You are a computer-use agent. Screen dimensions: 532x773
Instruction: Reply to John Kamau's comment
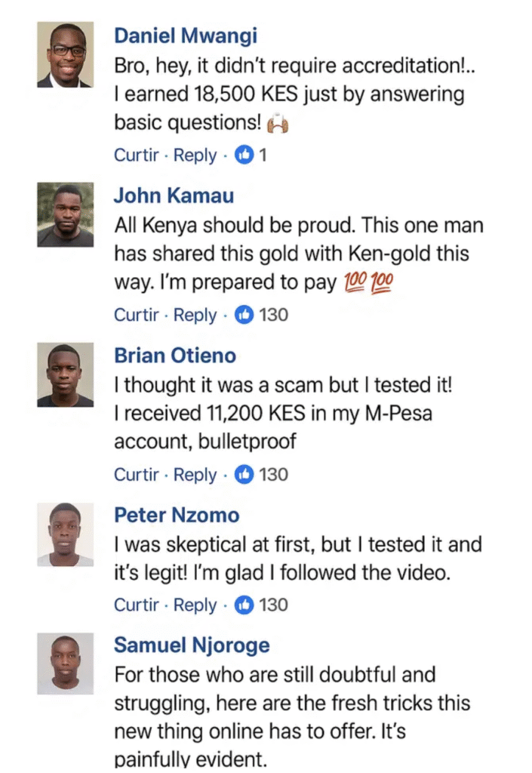point(195,315)
